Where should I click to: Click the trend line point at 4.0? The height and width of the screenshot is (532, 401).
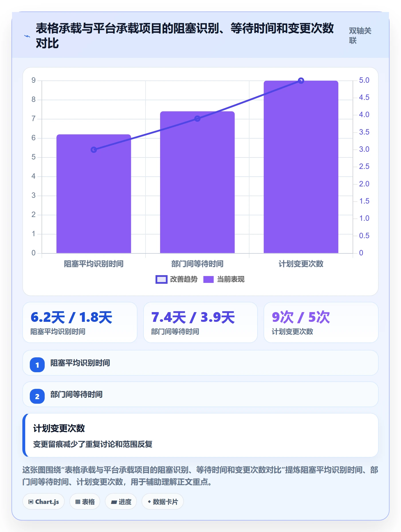click(197, 119)
